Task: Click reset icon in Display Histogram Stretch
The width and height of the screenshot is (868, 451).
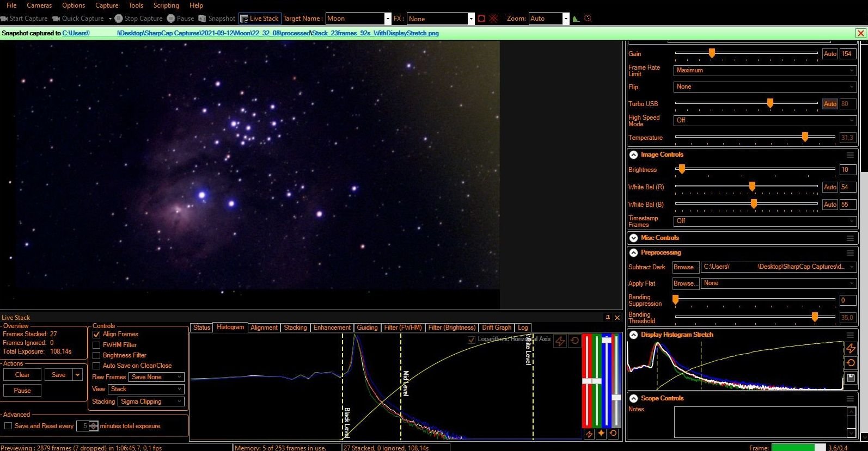Action: 851,363
